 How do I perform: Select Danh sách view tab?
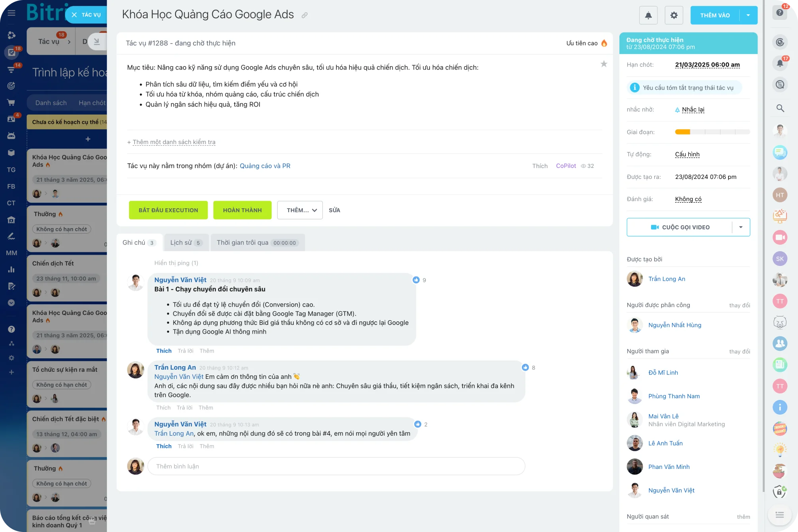click(x=51, y=103)
